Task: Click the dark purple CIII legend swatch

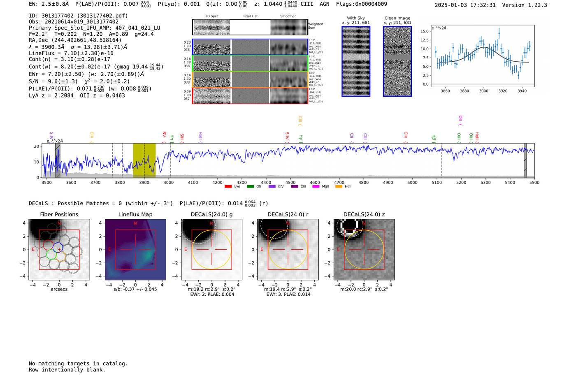Action: (x=295, y=186)
